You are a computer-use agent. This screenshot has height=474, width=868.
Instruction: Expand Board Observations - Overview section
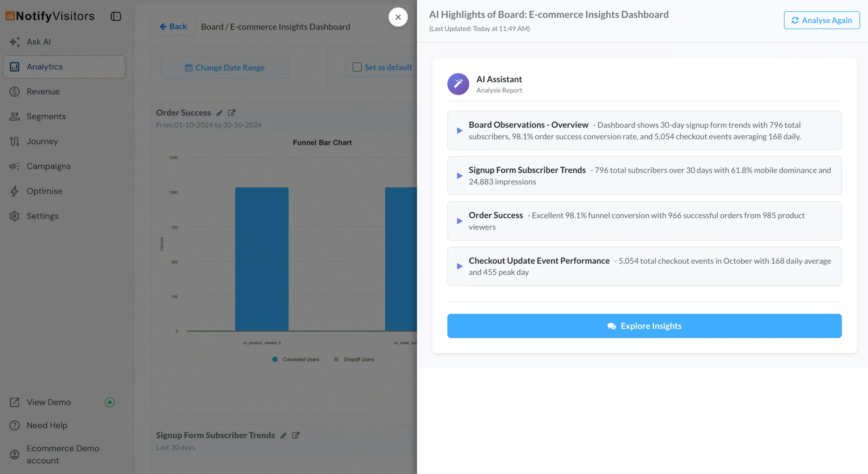(459, 131)
